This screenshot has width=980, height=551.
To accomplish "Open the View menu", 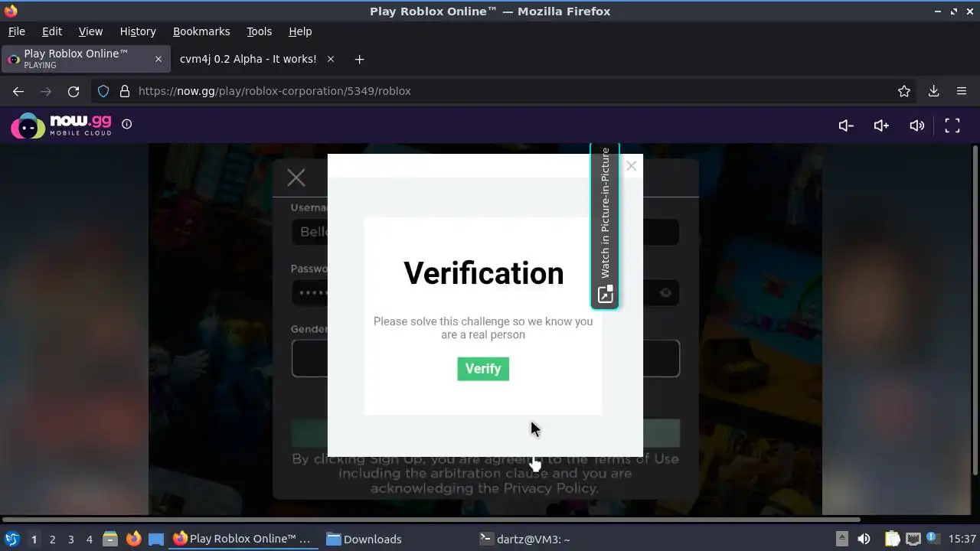I will click(x=90, y=31).
